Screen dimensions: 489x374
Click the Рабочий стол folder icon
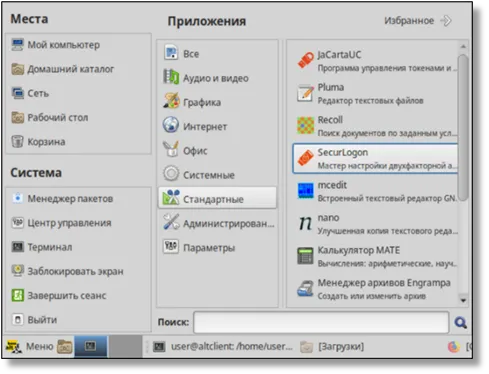17,117
